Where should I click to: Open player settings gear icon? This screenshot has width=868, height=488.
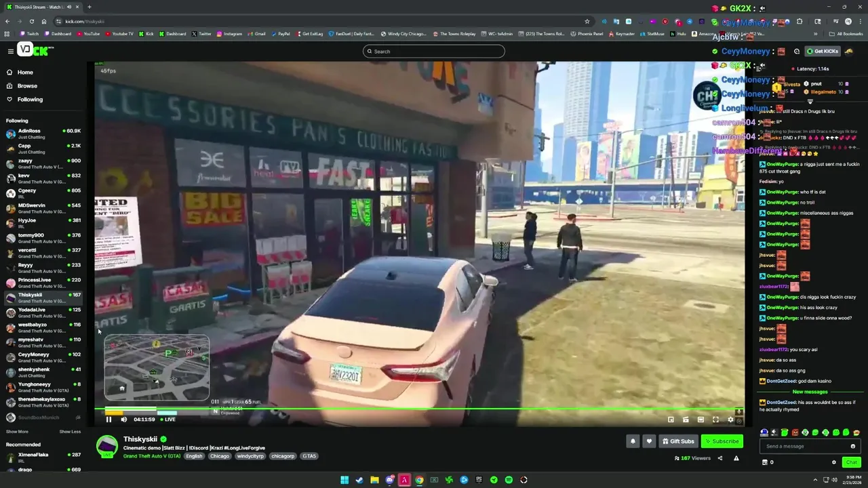[730, 420]
